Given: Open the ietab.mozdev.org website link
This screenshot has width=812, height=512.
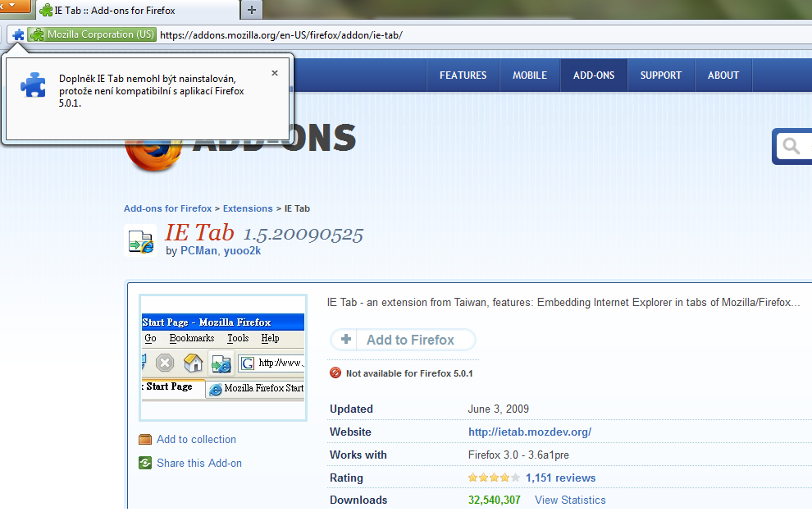Looking at the screenshot, I should pyautogui.click(x=530, y=432).
